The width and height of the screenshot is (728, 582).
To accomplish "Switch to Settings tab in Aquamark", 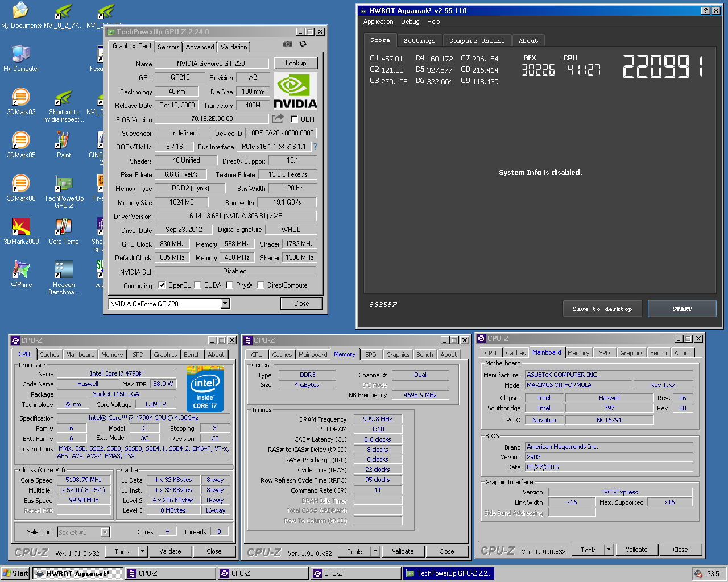I will click(x=419, y=40).
